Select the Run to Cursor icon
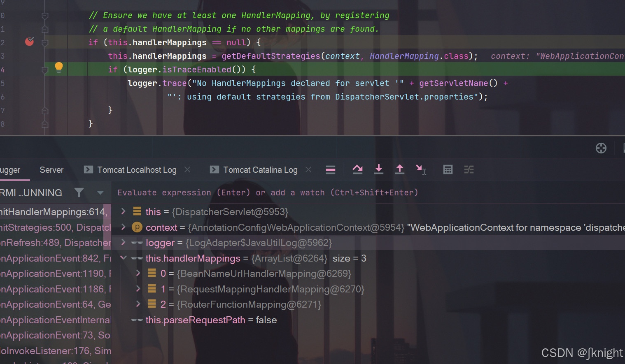625x364 pixels. (x=421, y=169)
